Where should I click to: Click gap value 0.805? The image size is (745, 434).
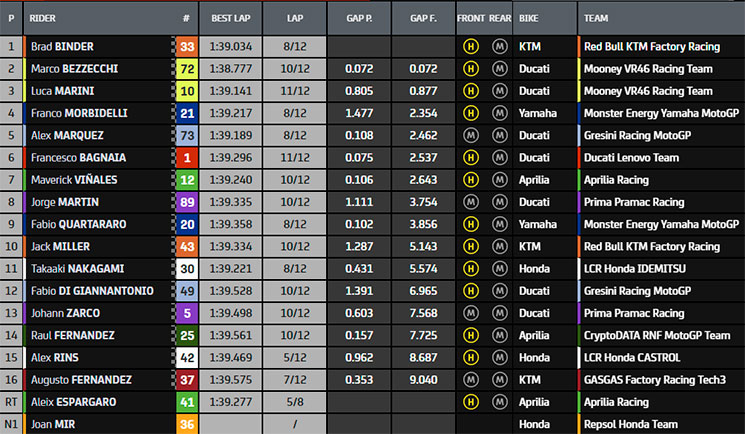click(359, 91)
